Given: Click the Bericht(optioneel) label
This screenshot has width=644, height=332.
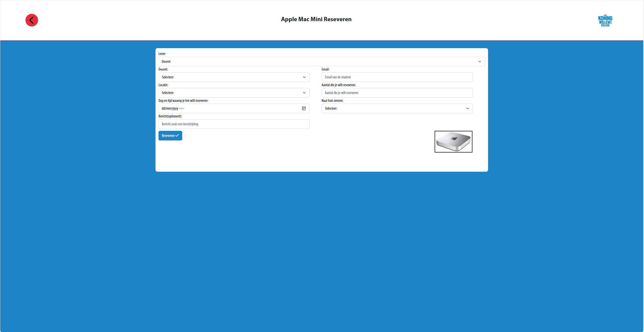Looking at the screenshot, I should click(x=170, y=116).
